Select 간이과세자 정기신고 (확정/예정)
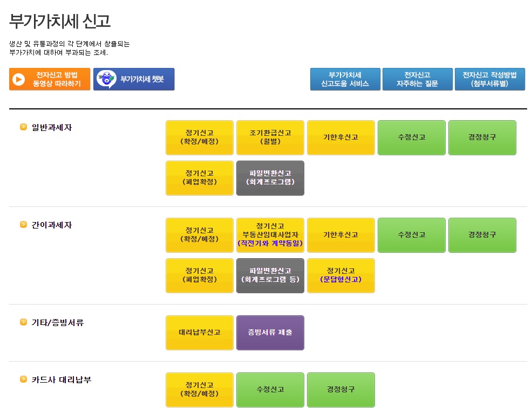The image size is (532, 408). pyautogui.click(x=200, y=235)
